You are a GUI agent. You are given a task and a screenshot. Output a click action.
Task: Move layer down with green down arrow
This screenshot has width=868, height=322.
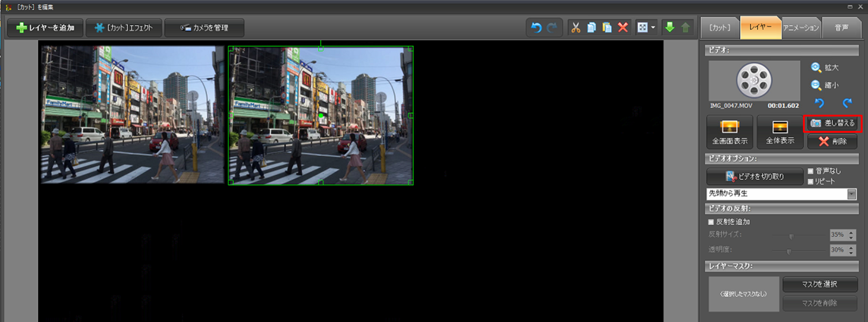coord(670,28)
